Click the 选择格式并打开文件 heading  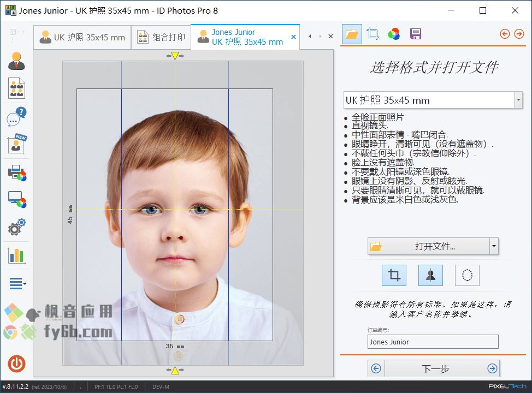(434, 67)
